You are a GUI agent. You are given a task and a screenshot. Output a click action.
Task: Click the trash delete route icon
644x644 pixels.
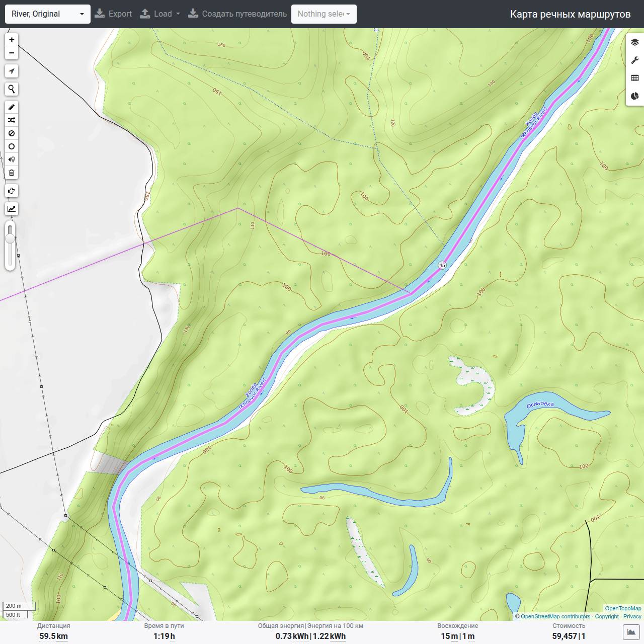tap(12, 173)
